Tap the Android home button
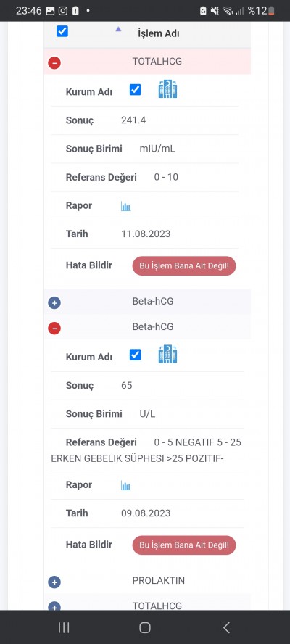Screen dimensions: 290x644 145,627
